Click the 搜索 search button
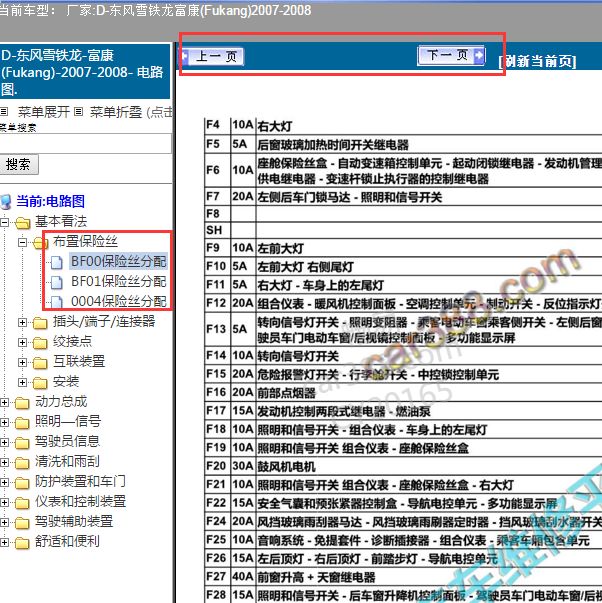This screenshot has width=602, height=603. pos(18,165)
